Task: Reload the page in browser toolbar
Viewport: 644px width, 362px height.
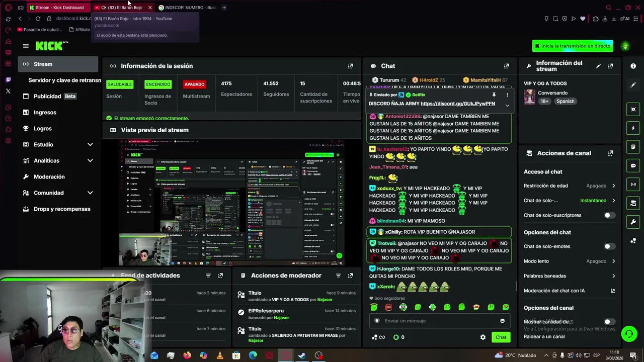Action: coord(38,19)
